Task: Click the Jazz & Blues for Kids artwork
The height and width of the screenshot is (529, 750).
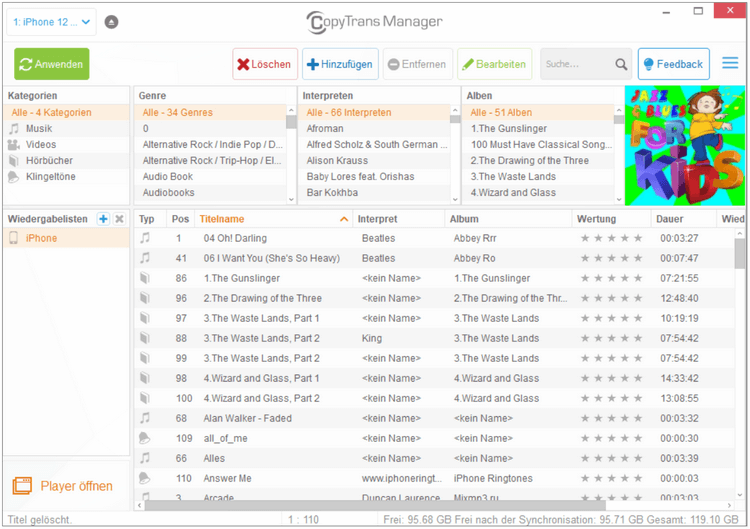Action: [685, 145]
